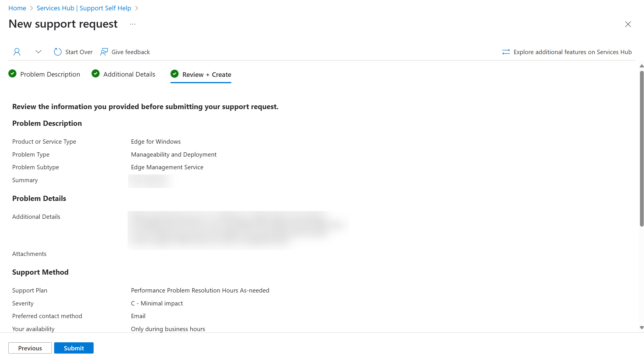Click the user profile icon

[17, 52]
